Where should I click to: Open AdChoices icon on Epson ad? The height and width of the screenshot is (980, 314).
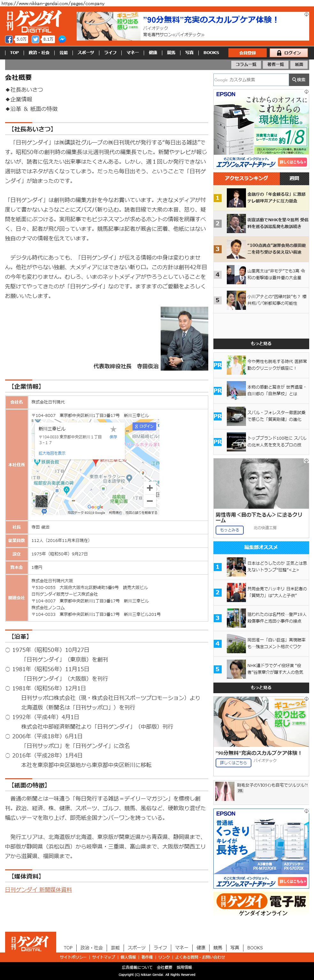[306, 92]
